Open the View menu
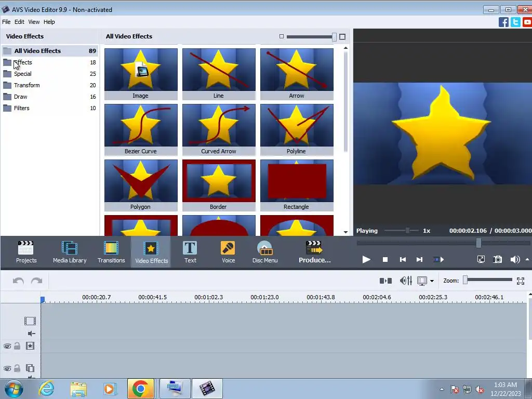 tap(34, 22)
